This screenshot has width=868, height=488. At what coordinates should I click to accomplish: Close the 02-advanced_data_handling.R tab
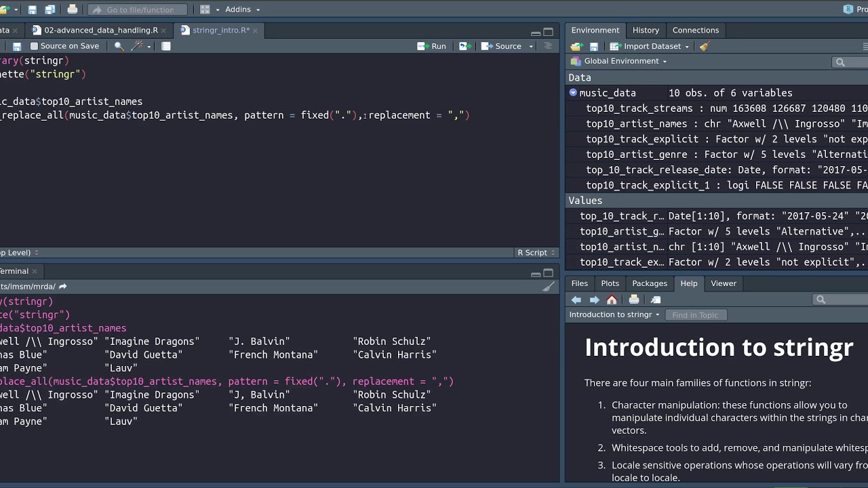click(x=163, y=30)
